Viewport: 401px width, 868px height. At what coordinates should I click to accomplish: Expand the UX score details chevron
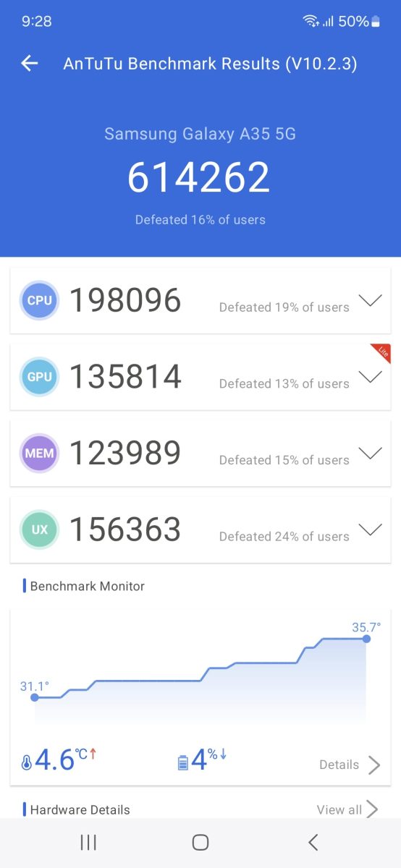pyautogui.click(x=371, y=531)
